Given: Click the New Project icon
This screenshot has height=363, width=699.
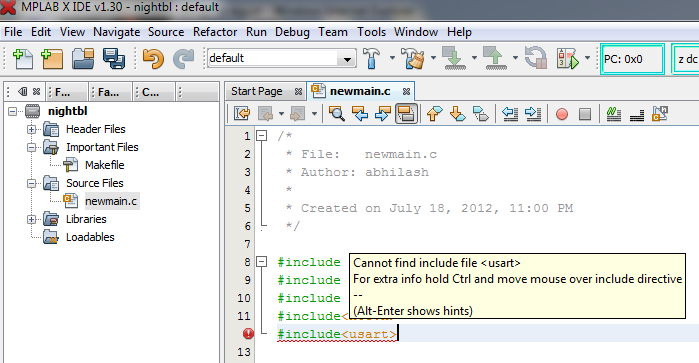Looking at the screenshot, I should click(x=52, y=58).
